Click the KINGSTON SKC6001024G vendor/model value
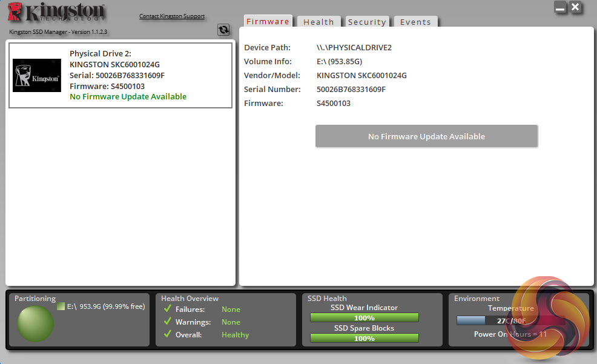This screenshot has height=364, width=597. (361, 75)
